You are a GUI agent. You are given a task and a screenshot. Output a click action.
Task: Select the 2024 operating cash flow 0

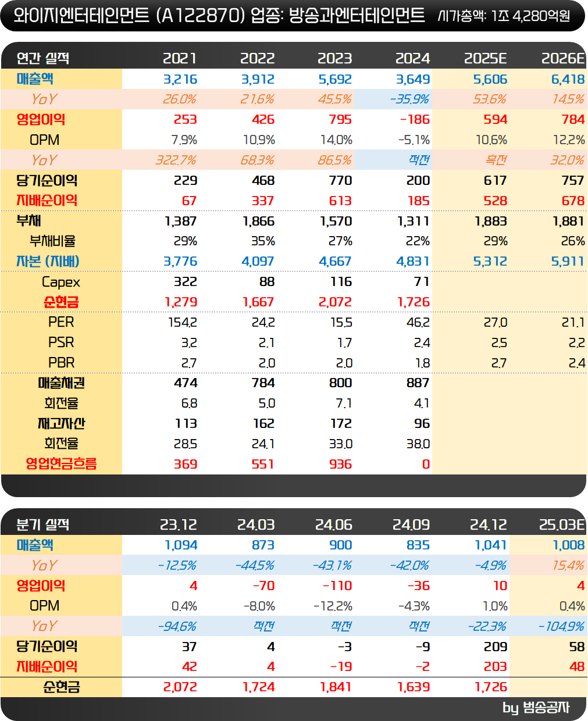tap(426, 465)
